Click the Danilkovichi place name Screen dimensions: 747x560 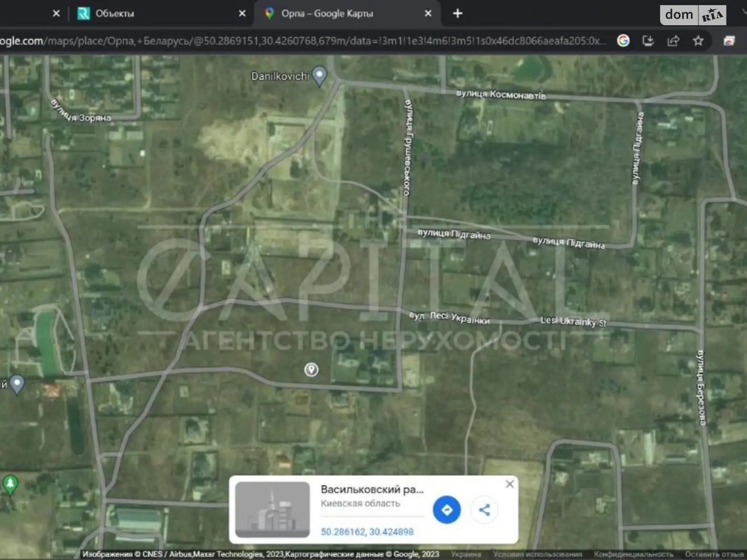[280, 76]
